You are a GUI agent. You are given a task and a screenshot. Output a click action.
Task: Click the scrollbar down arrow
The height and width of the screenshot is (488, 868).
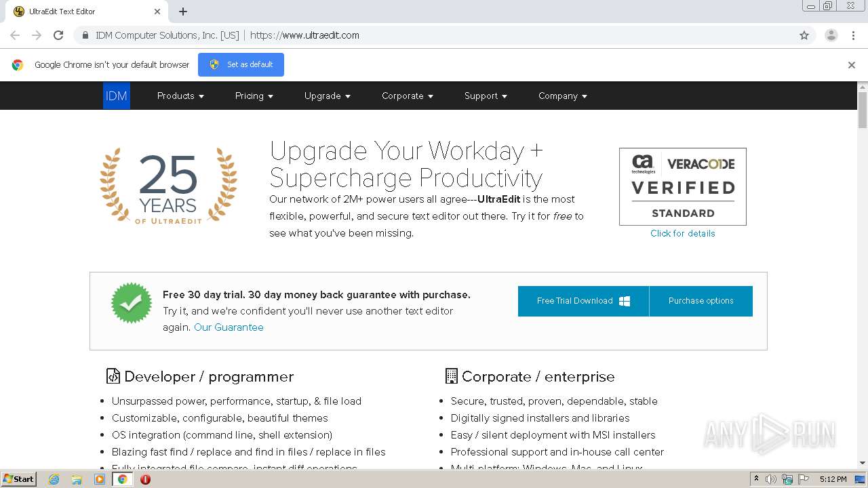pyautogui.click(x=862, y=463)
